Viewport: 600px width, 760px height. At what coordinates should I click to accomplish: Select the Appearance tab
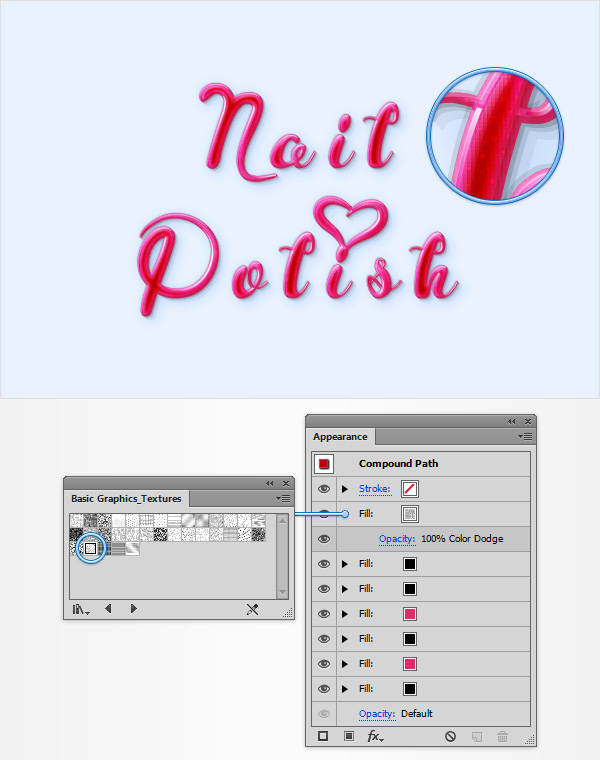[340, 437]
